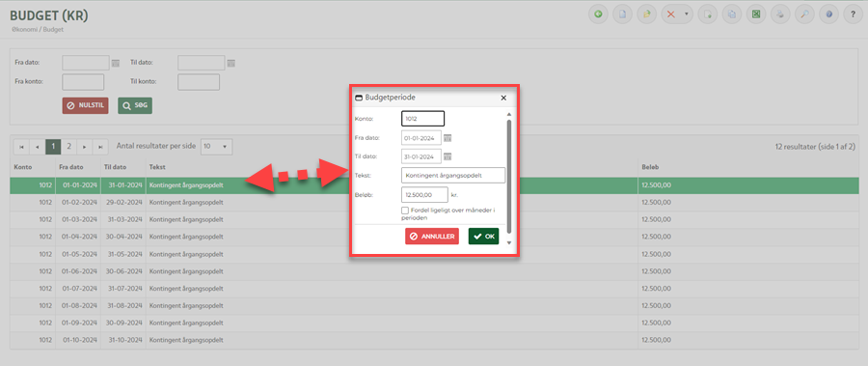This screenshot has height=366, width=868.
Task: Click the new blank document icon
Action: coord(622,15)
